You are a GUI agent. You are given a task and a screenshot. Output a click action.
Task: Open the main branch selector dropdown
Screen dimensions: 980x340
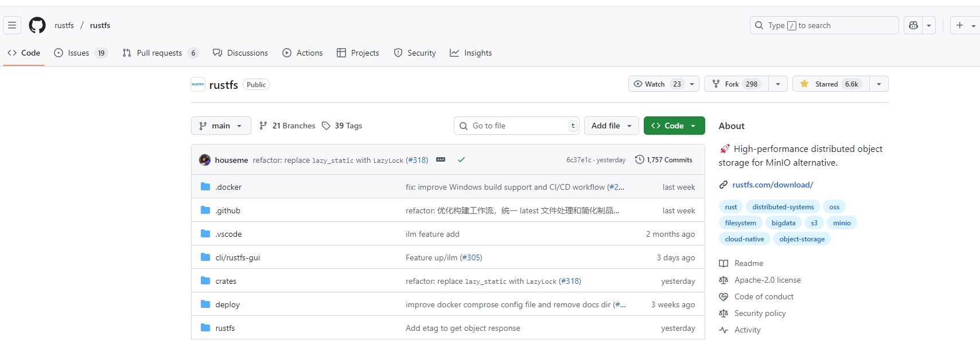(221, 126)
